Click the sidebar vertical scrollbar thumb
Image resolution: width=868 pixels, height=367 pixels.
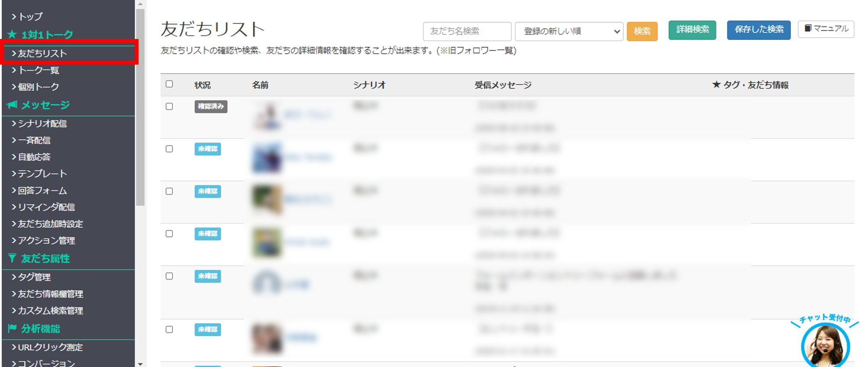pos(140,107)
